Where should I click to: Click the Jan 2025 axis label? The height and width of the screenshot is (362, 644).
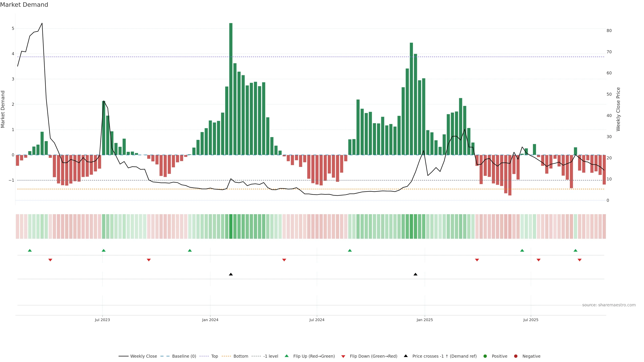(x=424, y=320)
